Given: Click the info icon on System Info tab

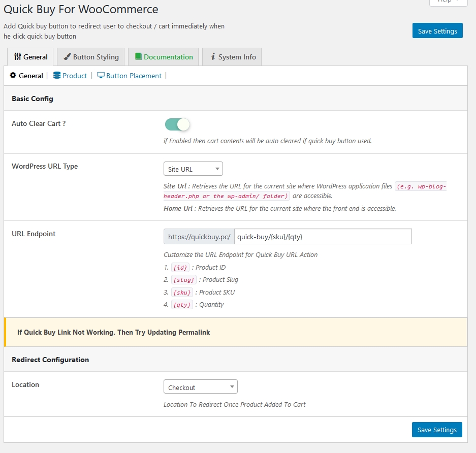Looking at the screenshot, I should pos(213,56).
